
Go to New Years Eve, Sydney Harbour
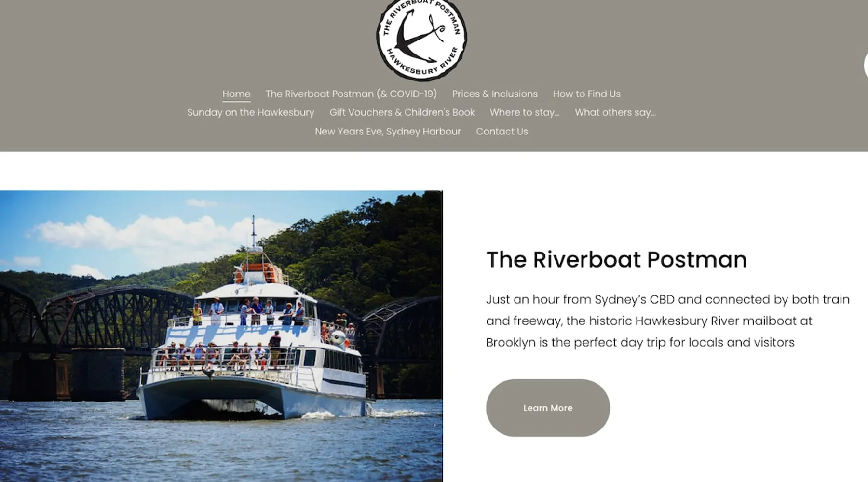click(388, 132)
